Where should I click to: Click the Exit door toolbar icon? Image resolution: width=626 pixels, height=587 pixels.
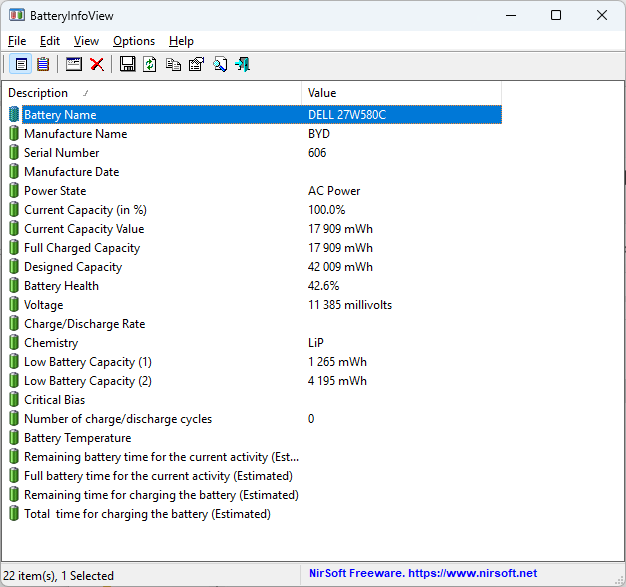coord(243,64)
